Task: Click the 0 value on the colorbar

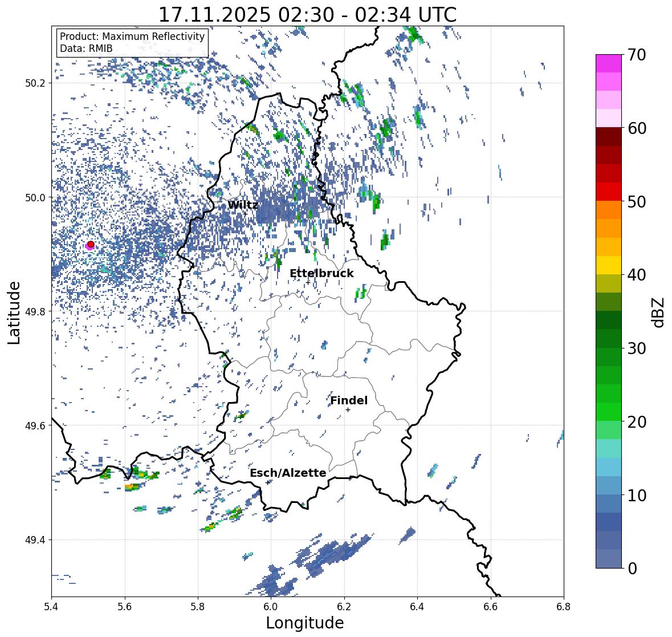Action: (632, 569)
